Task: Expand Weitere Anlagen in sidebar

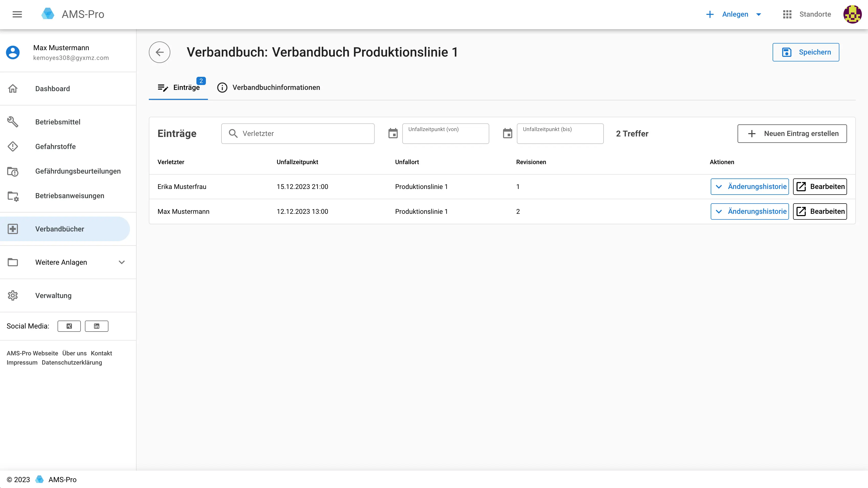Action: pos(122,262)
